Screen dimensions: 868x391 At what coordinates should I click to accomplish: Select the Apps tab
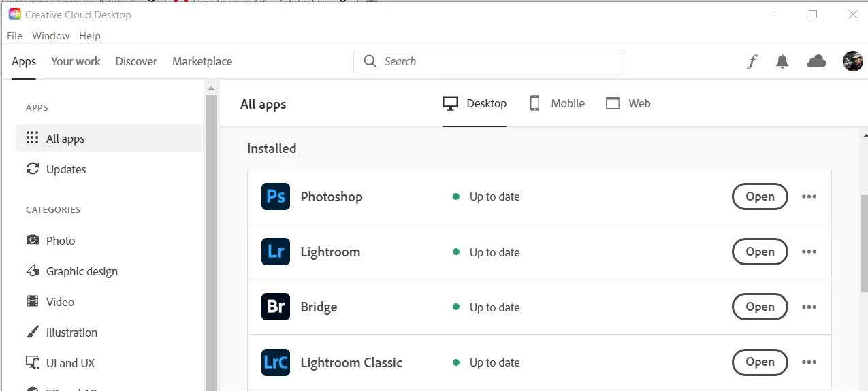(x=24, y=62)
